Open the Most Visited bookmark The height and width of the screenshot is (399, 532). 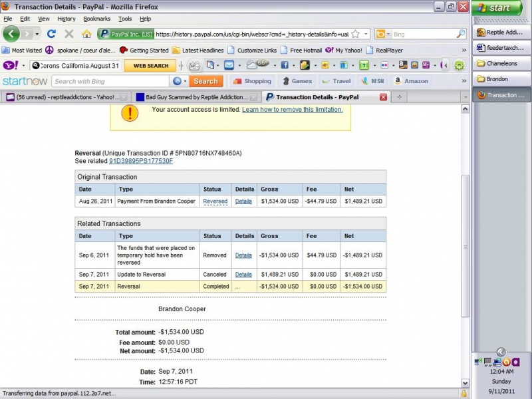22,51
